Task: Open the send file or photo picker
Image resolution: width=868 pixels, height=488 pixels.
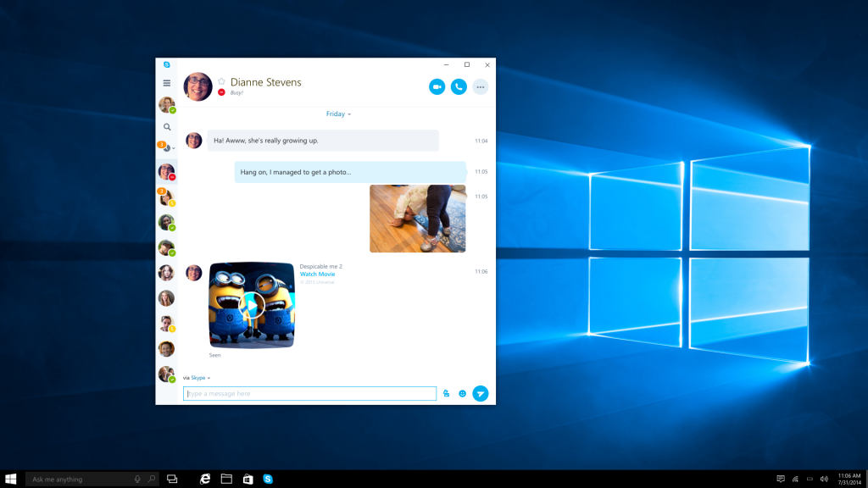Action: point(446,393)
